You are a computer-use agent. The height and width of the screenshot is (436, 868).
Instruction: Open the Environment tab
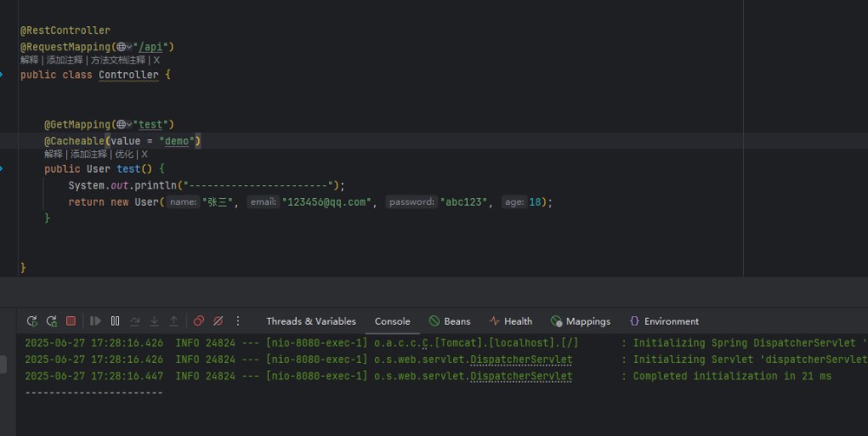tap(664, 321)
